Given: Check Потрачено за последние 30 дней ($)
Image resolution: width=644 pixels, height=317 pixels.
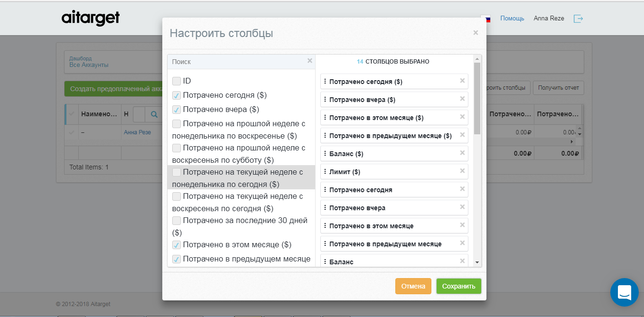Looking at the screenshot, I should (x=177, y=220).
